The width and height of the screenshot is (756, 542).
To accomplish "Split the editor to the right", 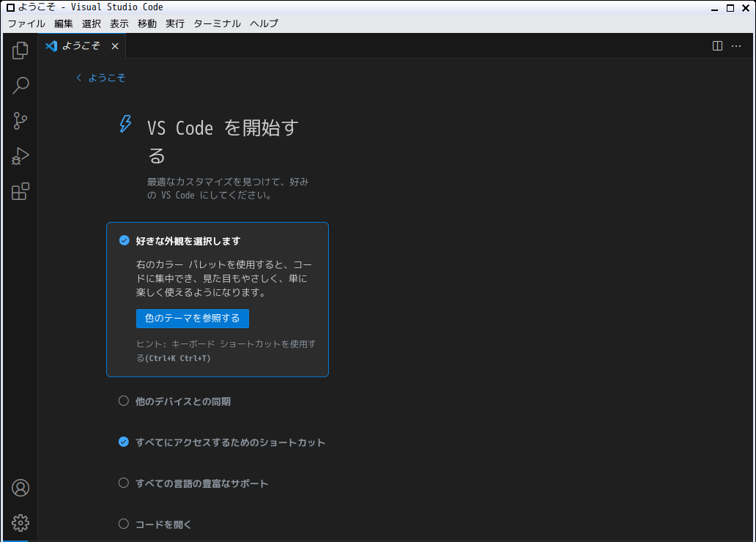I will pos(717,46).
